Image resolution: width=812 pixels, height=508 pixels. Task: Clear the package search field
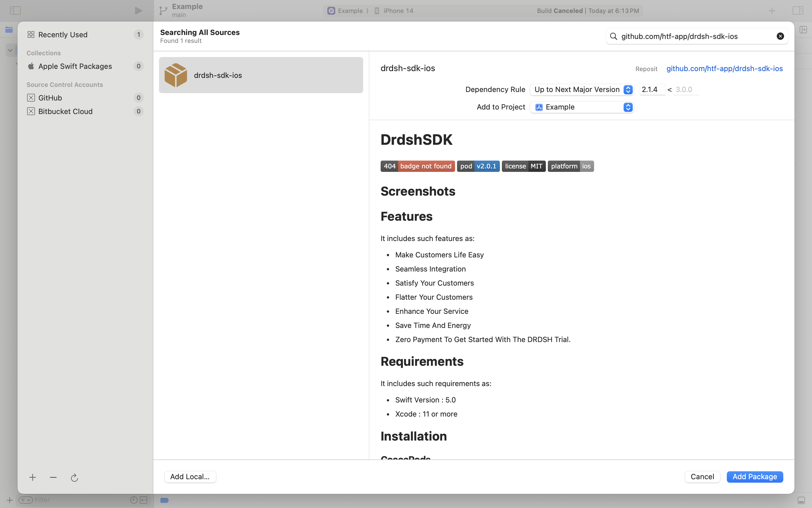tap(780, 36)
